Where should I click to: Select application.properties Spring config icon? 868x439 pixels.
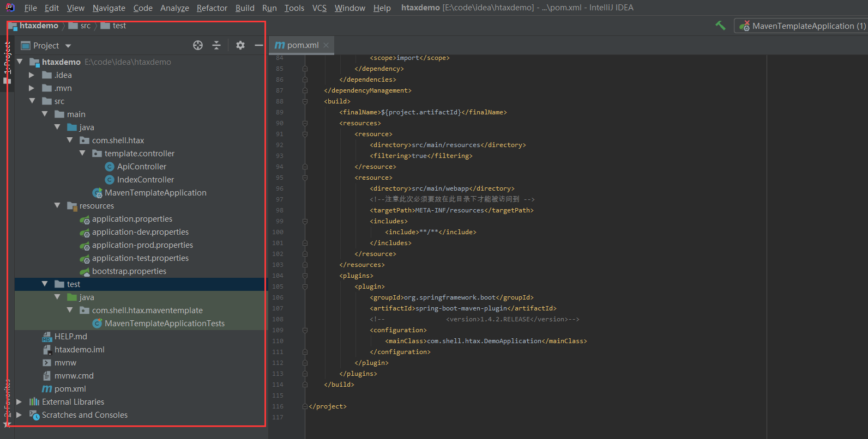85,219
